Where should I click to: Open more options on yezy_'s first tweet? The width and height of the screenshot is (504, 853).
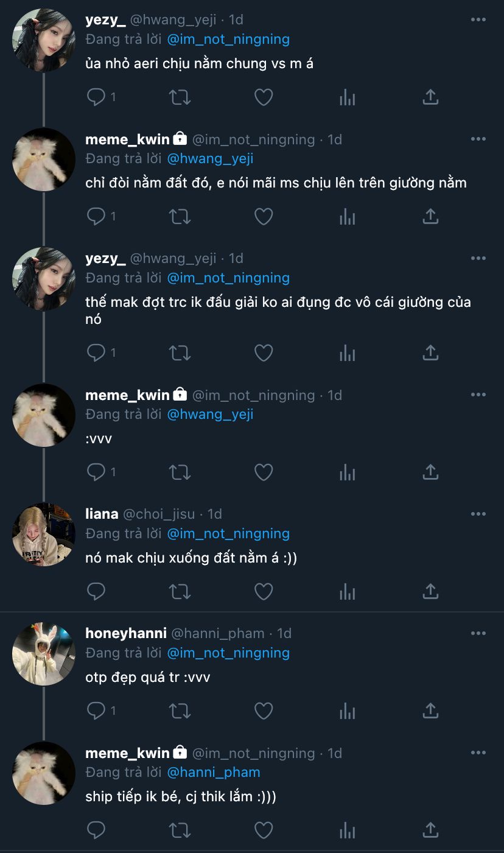pos(478,20)
